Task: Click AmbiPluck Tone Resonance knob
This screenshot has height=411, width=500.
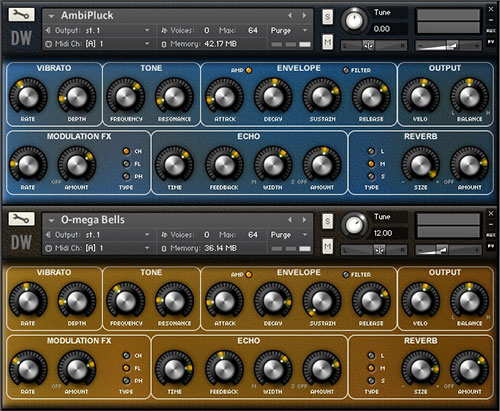Action: click(x=174, y=96)
